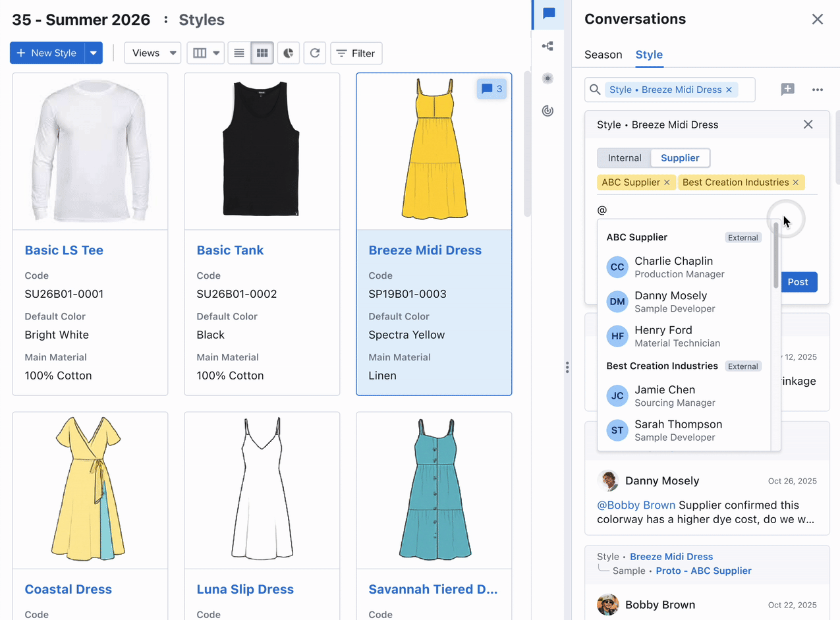
Task: Open the Basic Tank style link
Action: pos(230,250)
